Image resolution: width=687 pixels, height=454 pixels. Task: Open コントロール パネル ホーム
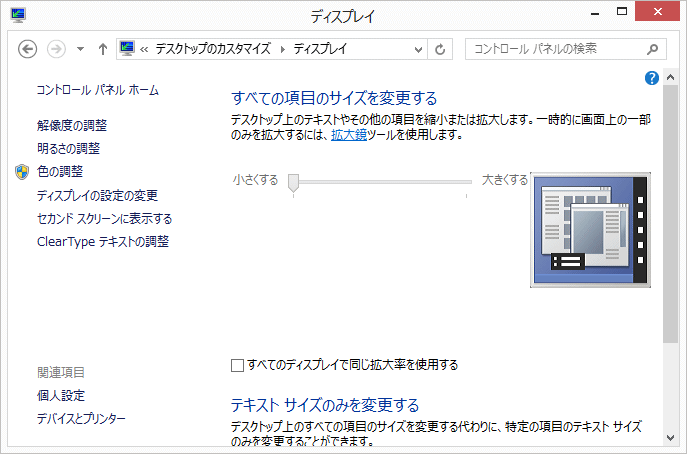tap(98, 90)
